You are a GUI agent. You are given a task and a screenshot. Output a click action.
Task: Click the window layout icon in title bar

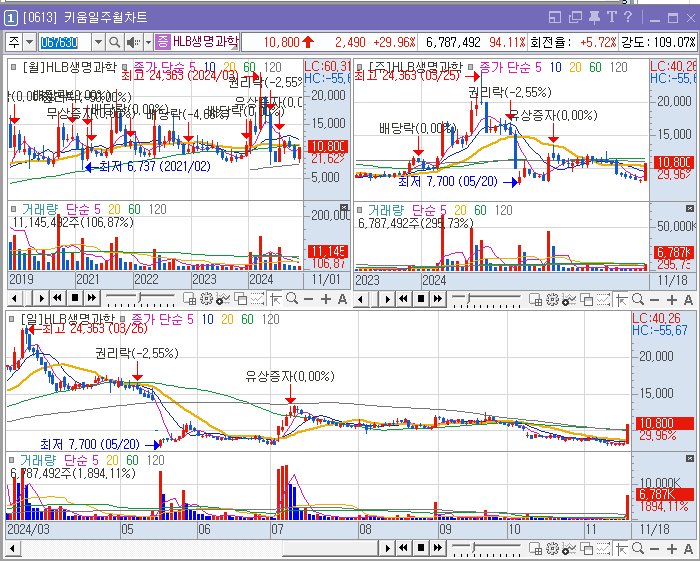point(555,17)
